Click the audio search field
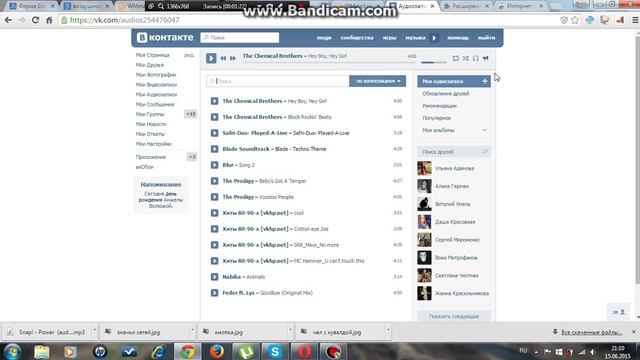Image resolution: width=640 pixels, height=360 pixels. (x=278, y=81)
